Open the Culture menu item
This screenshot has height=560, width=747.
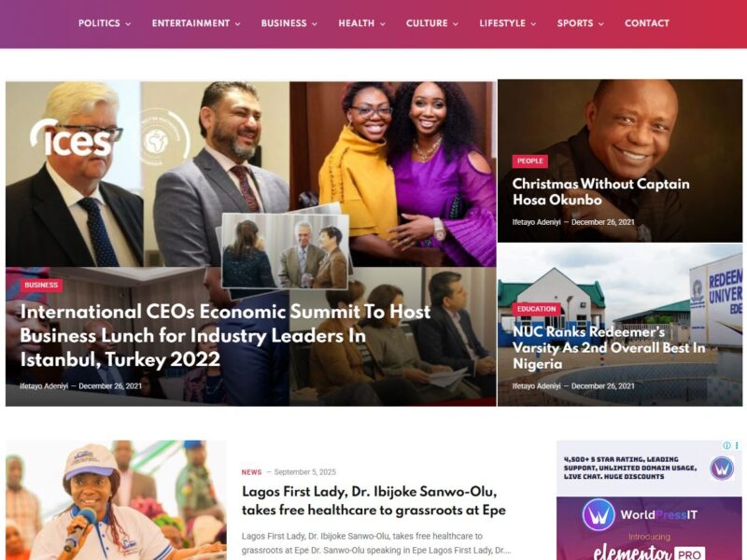point(427,23)
